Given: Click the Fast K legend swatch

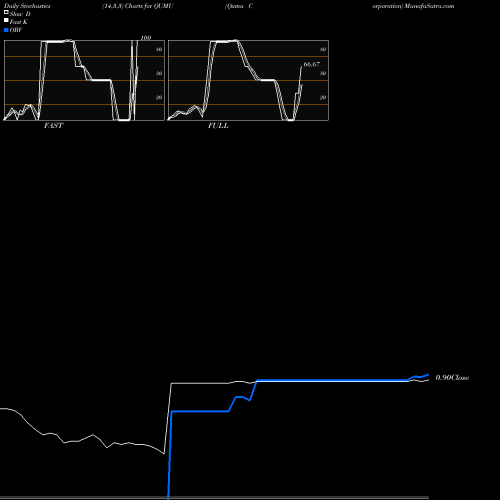Looking at the screenshot, I should click(6, 21).
